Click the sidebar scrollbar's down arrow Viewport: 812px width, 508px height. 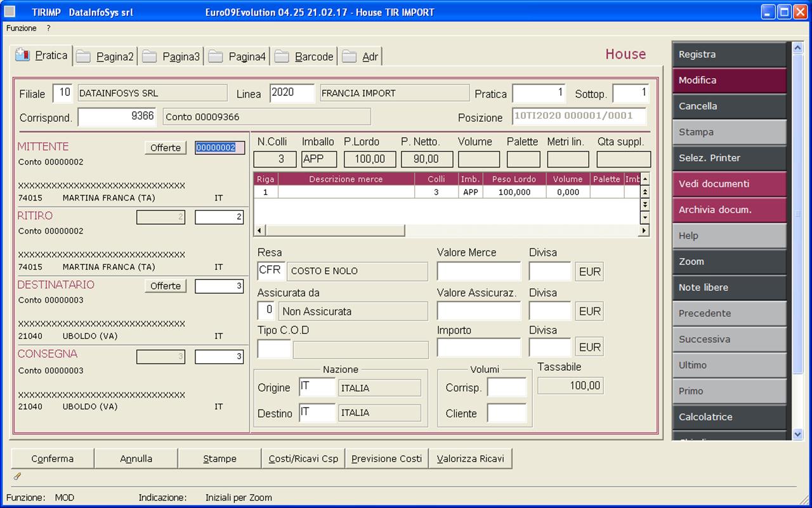(798, 435)
